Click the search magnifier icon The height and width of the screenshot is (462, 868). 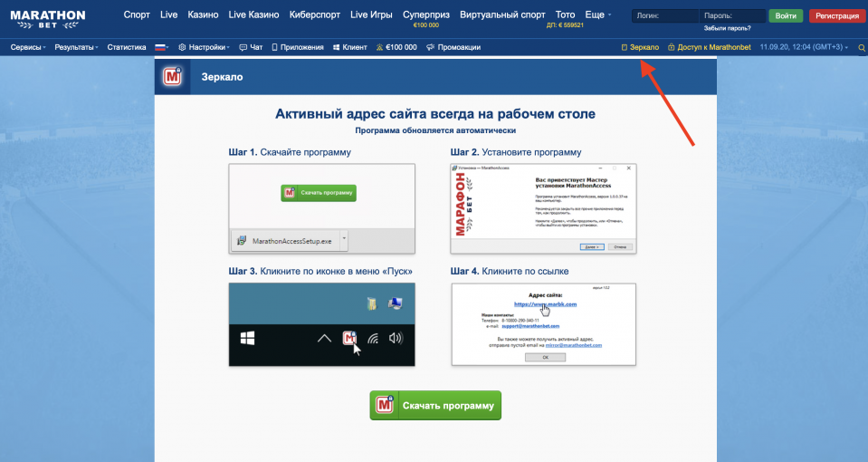point(862,48)
